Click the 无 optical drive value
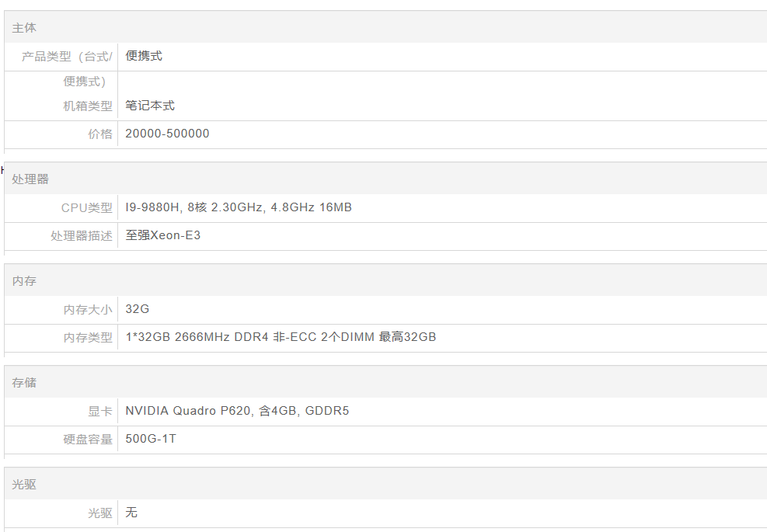The image size is (767, 532). pyautogui.click(x=131, y=513)
